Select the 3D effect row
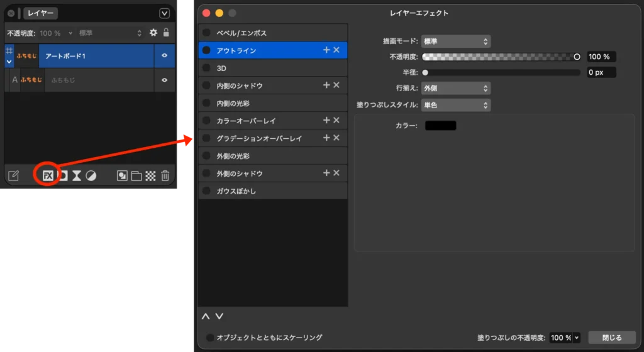Image resolution: width=644 pixels, height=352 pixels. tap(273, 68)
